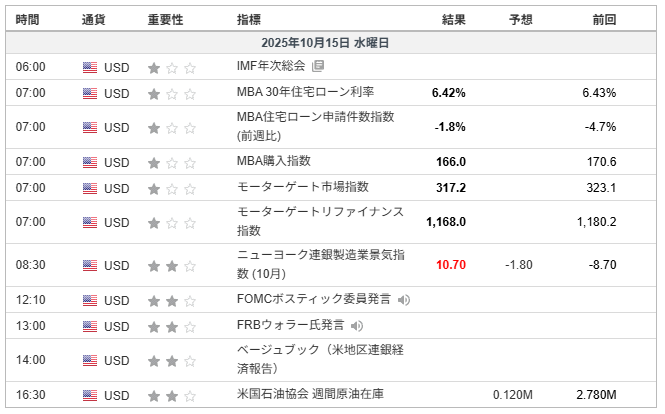Open the IMF年次総会 event
This screenshot has width=665, height=414.
pyautogui.click(x=272, y=67)
